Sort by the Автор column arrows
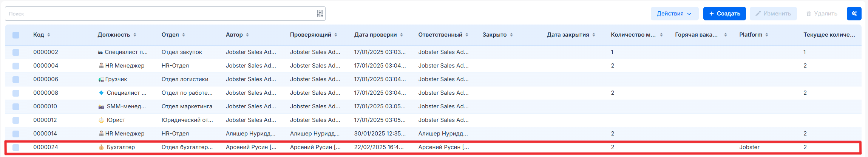Image resolution: width=868 pixels, height=157 pixels. (x=247, y=35)
